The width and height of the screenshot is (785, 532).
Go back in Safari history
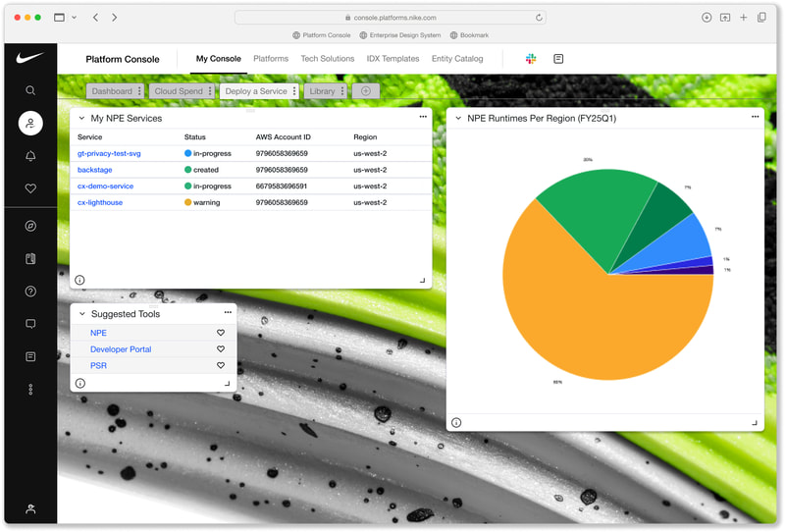pyautogui.click(x=95, y=17)
